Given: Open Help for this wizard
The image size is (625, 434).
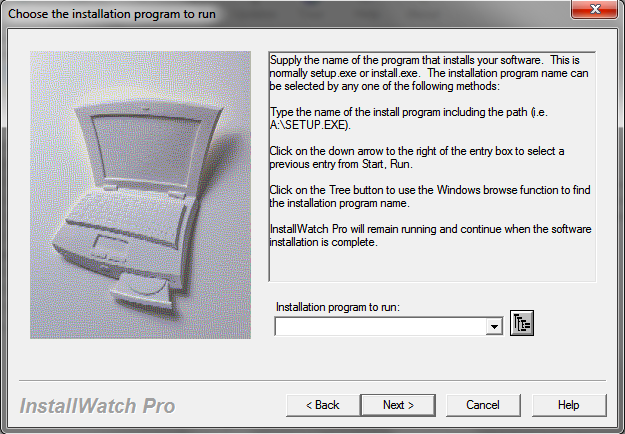Looking at the screenshot, I should 568,405.
